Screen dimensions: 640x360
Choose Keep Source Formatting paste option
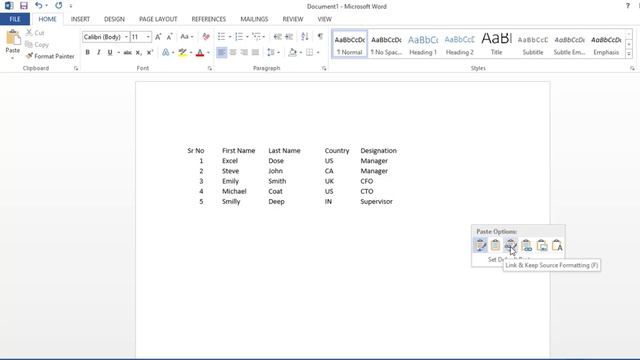[480, 245]
